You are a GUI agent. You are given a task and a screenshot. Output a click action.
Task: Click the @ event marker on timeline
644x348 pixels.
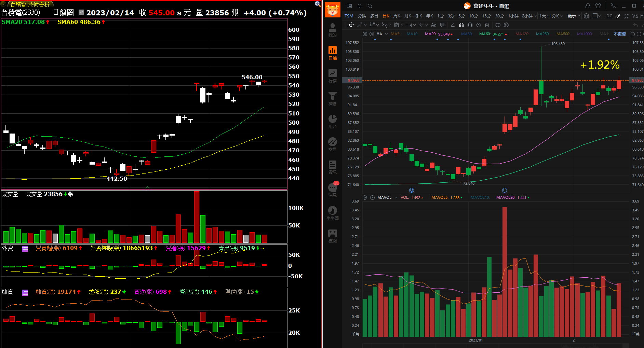(x=412, y=190)
